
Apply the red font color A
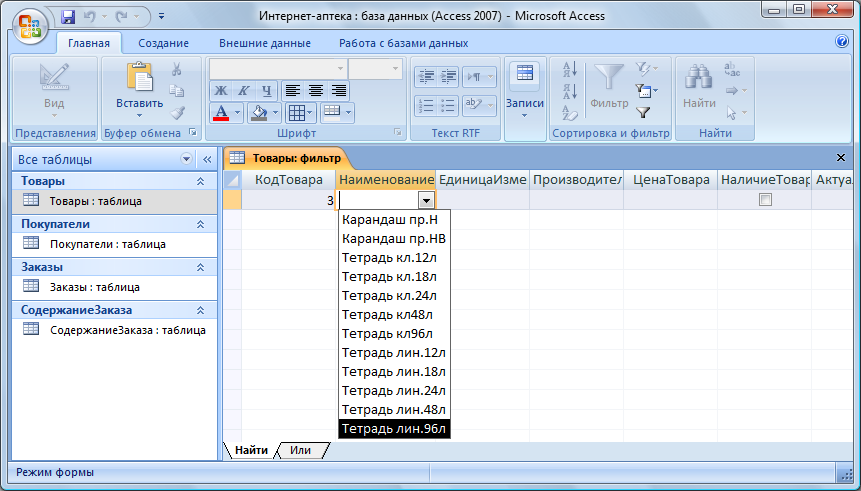pyautogui.click(x=221, y=113)
